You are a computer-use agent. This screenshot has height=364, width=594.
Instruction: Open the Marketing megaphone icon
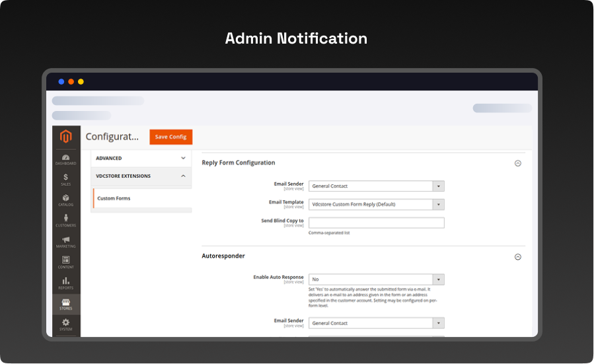65,241
